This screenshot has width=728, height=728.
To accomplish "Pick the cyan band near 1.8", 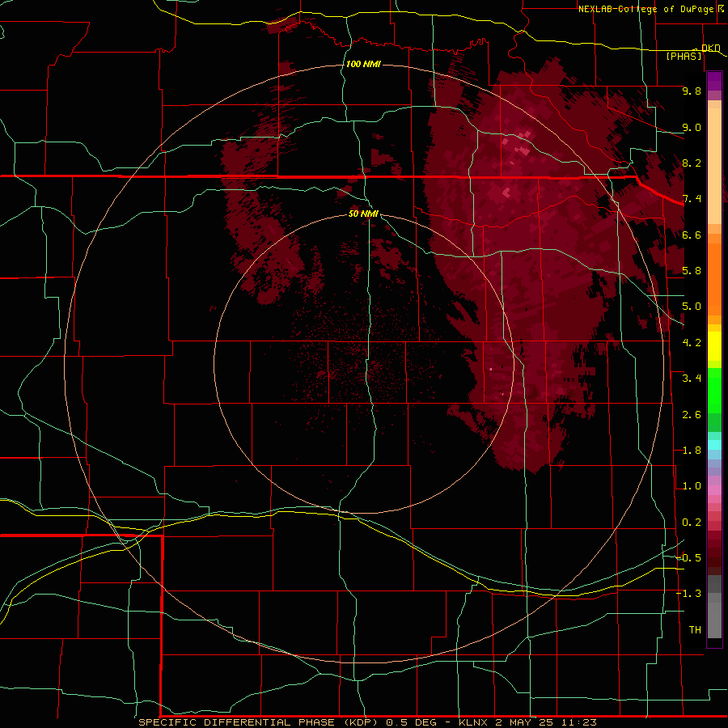I will pos(714,445).
